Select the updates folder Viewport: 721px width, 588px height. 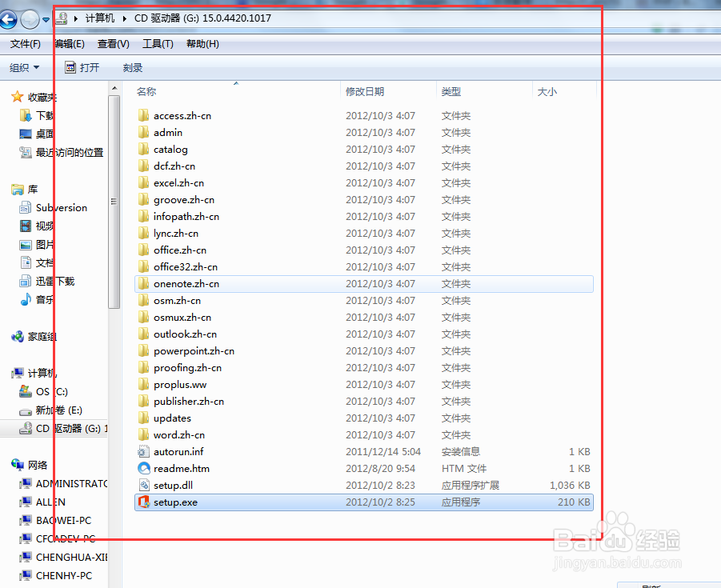pyautogui.click(x=364, y=418)
